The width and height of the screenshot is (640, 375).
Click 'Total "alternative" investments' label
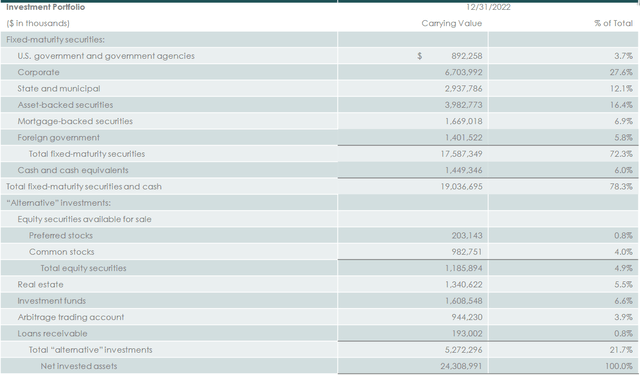pyautogui.click(x=90, y=350)
